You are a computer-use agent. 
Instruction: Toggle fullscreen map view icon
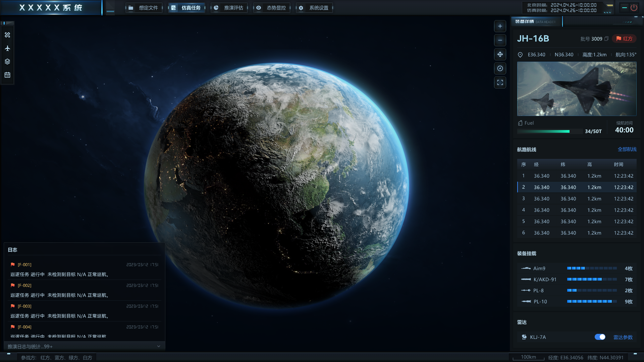click(x=500, y=82)
